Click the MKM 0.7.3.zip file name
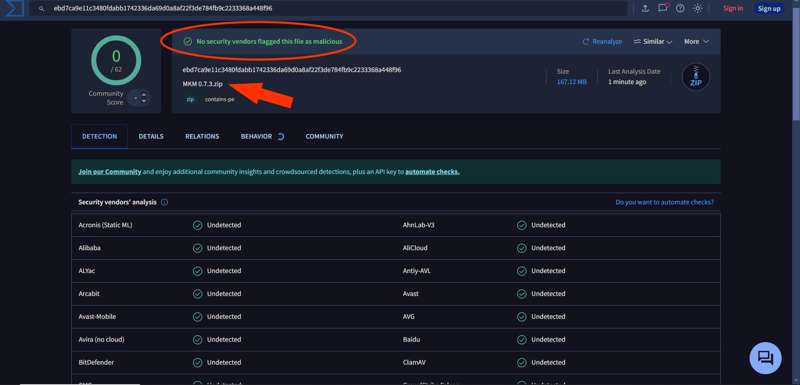800x385 pixels. (x=203, y=84)
